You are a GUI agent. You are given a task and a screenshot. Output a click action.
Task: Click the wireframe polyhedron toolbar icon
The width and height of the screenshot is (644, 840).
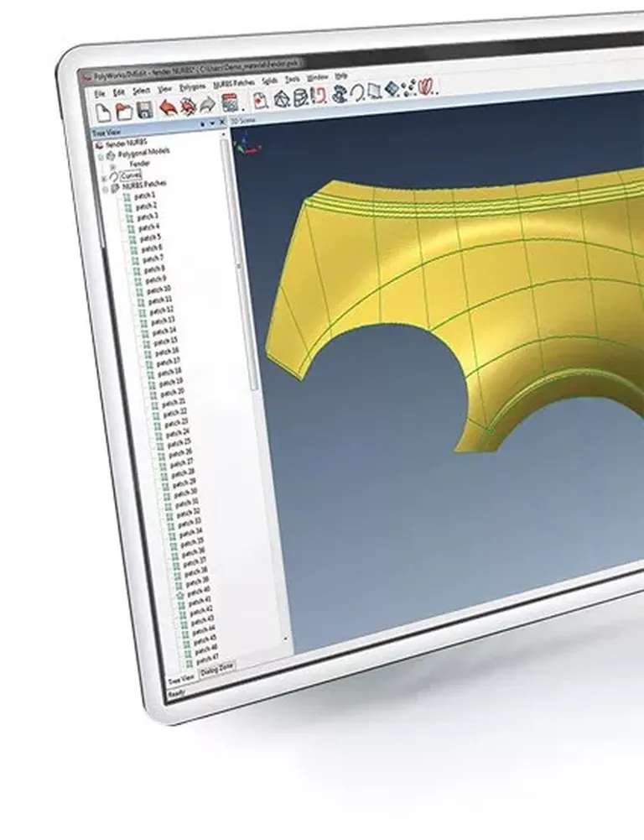pos(281,99)
